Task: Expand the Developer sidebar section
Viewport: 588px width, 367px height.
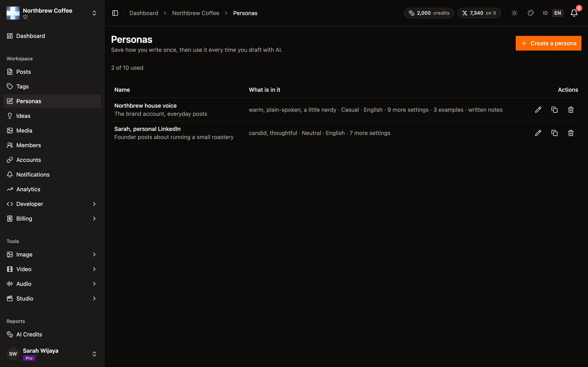Action: (x=52, y=204)
